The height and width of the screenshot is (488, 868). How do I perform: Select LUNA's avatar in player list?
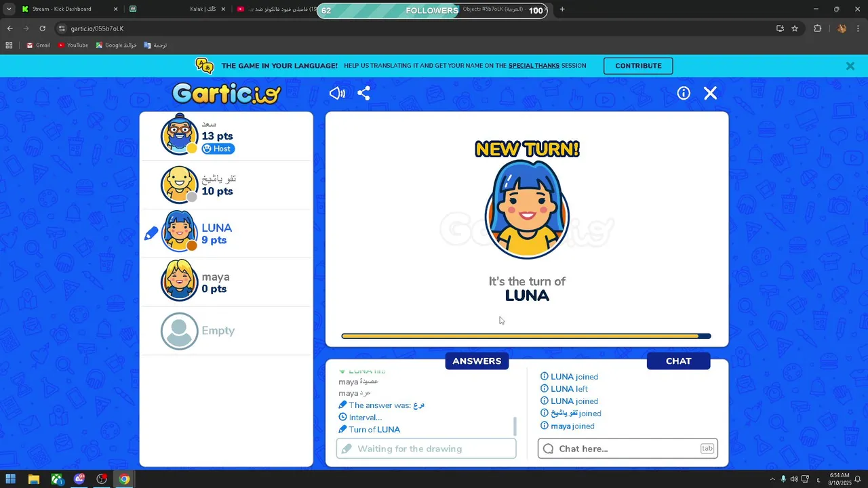pyautogui.click(x=179, y=232)
